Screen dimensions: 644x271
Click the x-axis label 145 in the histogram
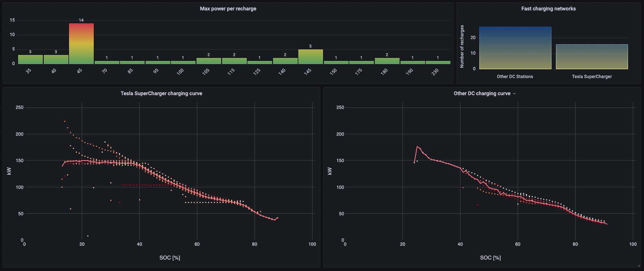[308, 71]
